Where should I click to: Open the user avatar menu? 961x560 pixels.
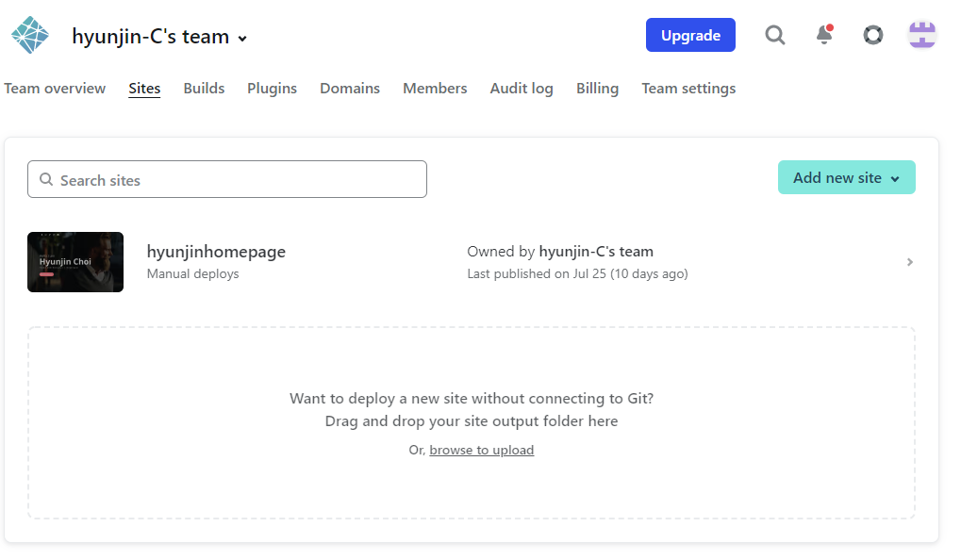tap(921, 35)
